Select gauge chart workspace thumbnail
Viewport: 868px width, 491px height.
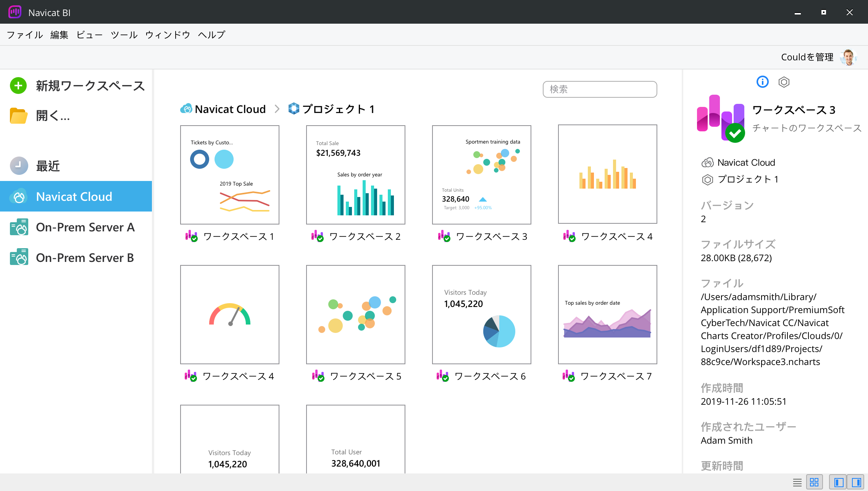tap(230, 315)
